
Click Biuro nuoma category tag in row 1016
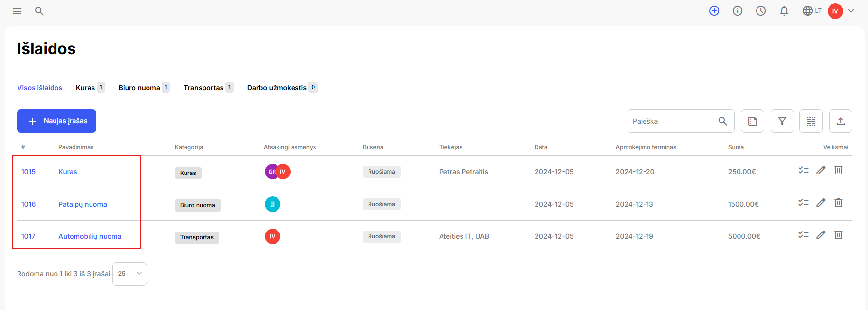[x=198, y=205]
